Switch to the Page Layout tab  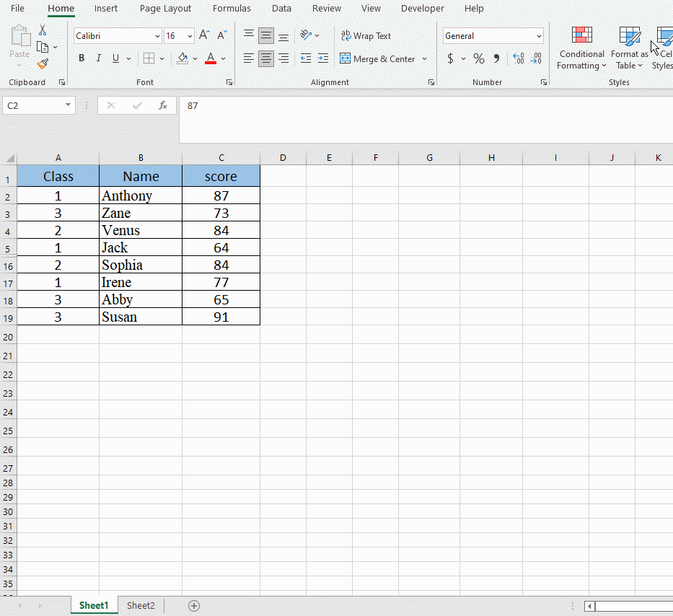coord(165,8)
